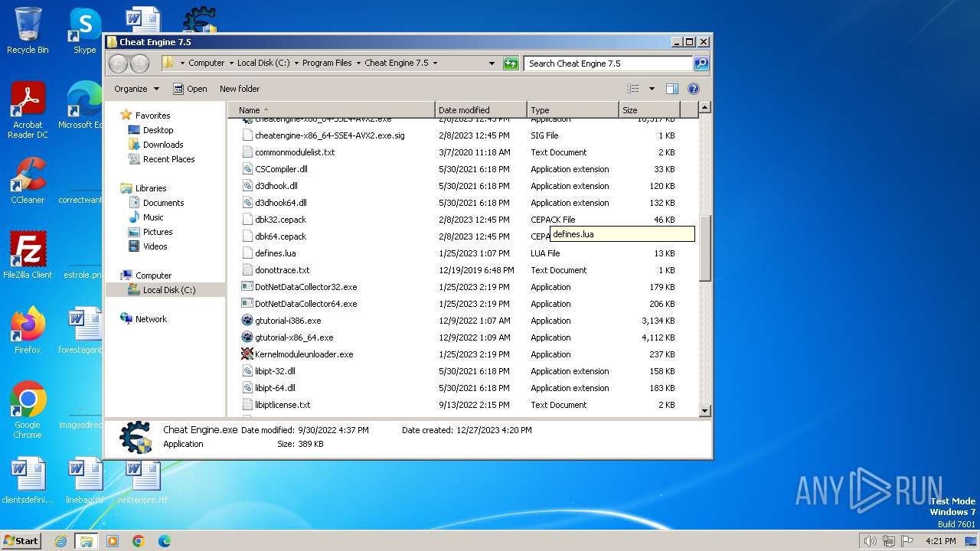Click the Start button
The width and height of the screenshot is (980, 551).
click(21, 541)
